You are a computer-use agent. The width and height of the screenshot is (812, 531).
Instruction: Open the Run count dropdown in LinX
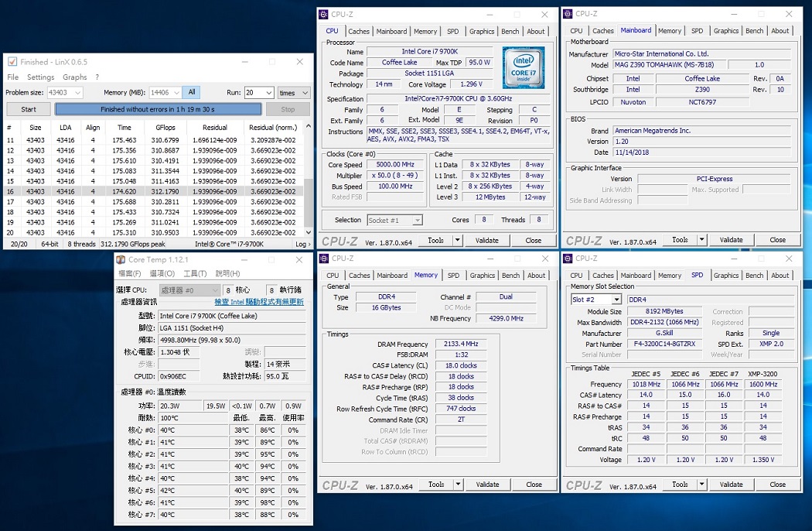[269, 93]
